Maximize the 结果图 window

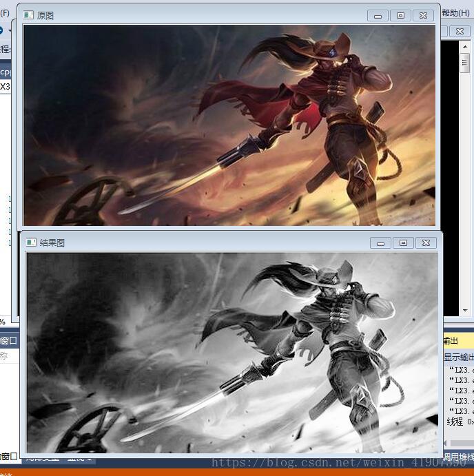(x=403, y=243)
